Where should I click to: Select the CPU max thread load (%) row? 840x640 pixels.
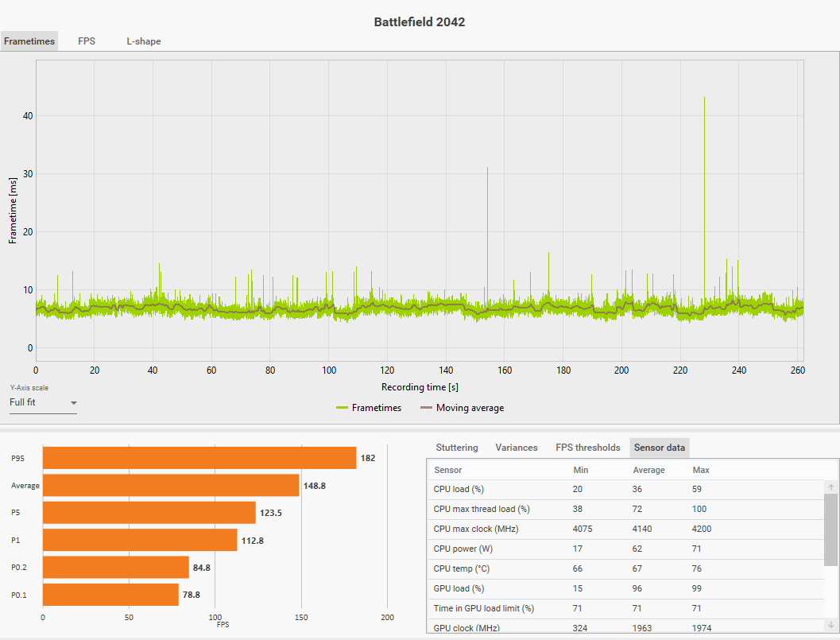[625, 509]
